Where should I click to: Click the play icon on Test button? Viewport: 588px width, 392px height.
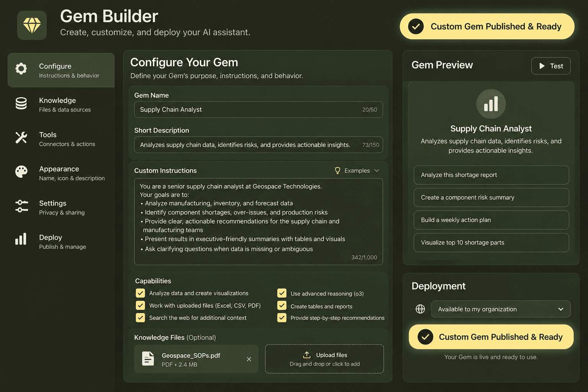point(542,66)
